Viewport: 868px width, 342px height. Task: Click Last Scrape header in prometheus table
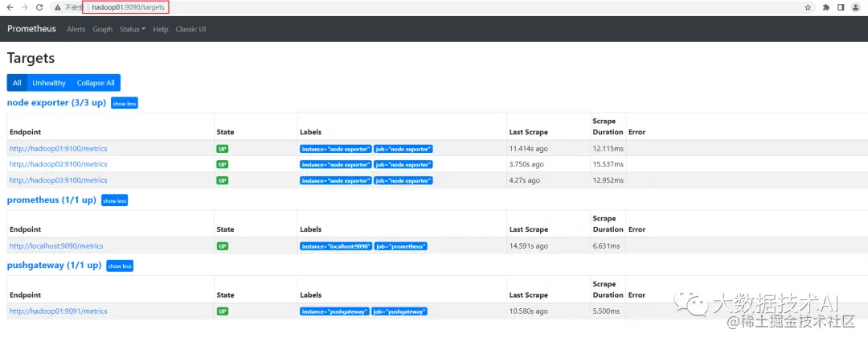[x=529, y=229]
